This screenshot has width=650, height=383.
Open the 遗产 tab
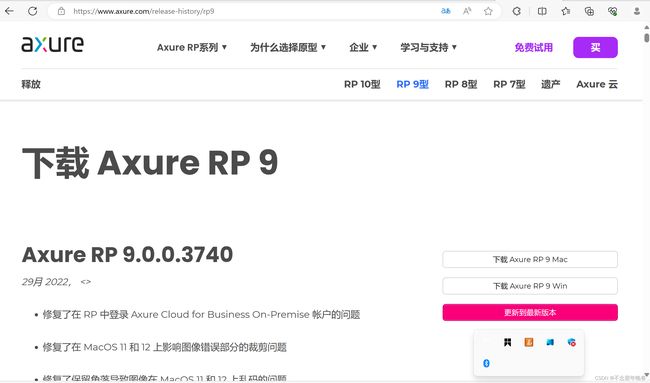(551, 84)
